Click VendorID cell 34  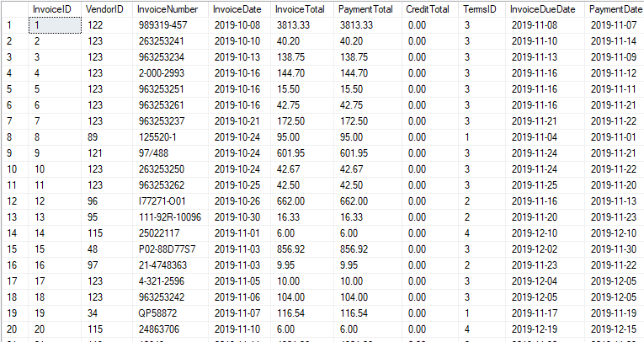point(107,313)
